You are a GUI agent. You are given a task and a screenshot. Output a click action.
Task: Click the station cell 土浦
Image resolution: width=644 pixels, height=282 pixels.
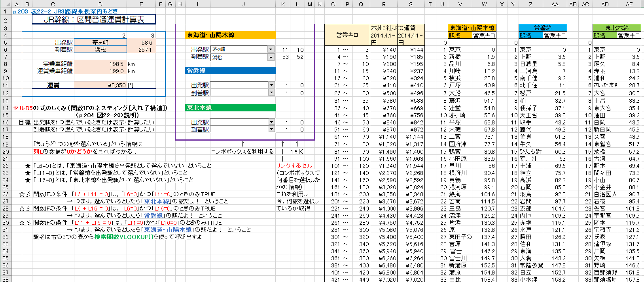pyautogui.click(x=531, y=165)
